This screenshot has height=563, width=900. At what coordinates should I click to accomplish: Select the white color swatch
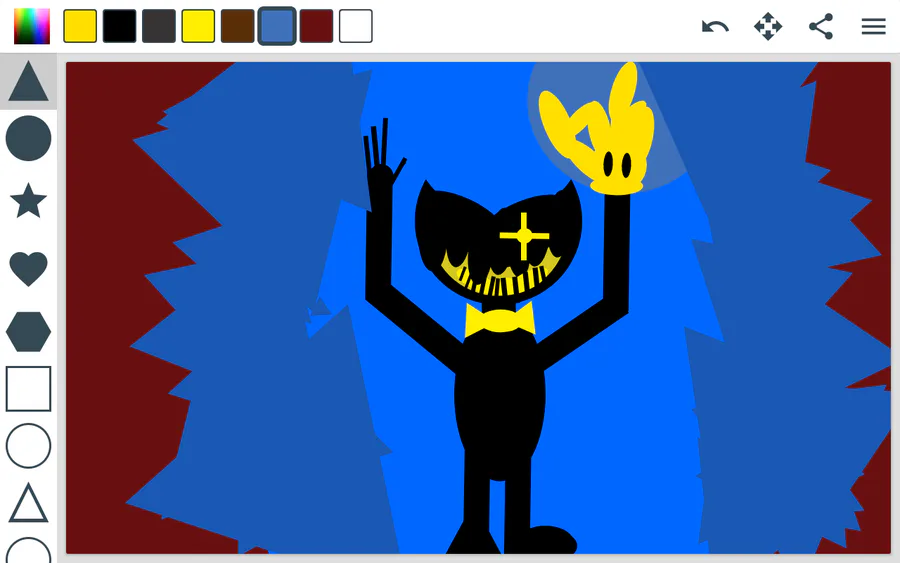[x=356, y=26]
